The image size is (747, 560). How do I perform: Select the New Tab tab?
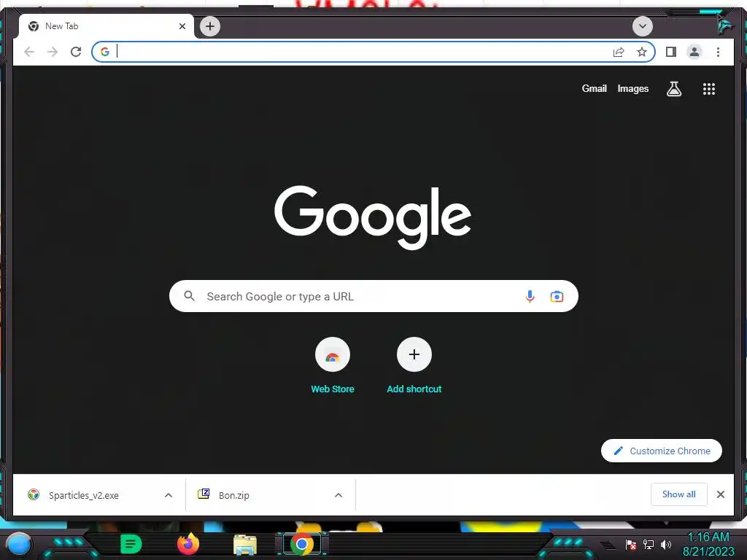tap(107, 26)
